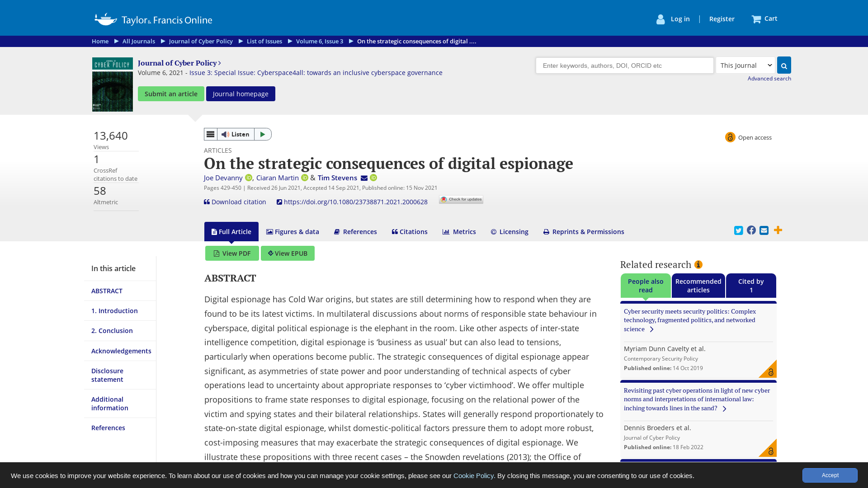Go to Home breadcrumb

tap(100, 41)
